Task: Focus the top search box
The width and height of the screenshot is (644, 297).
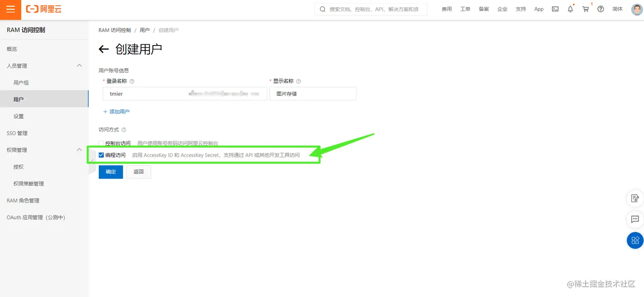Action: (371, 9)
